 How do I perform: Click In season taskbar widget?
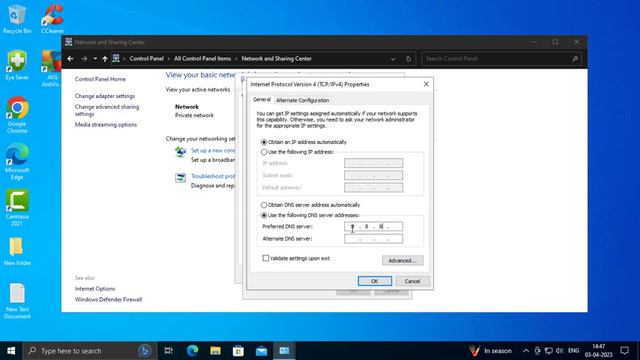491,351
